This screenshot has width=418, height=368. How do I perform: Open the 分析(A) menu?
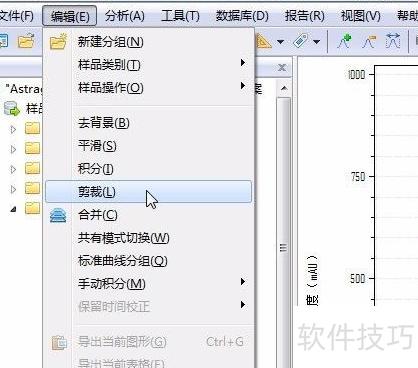click(x=125, y=16)
